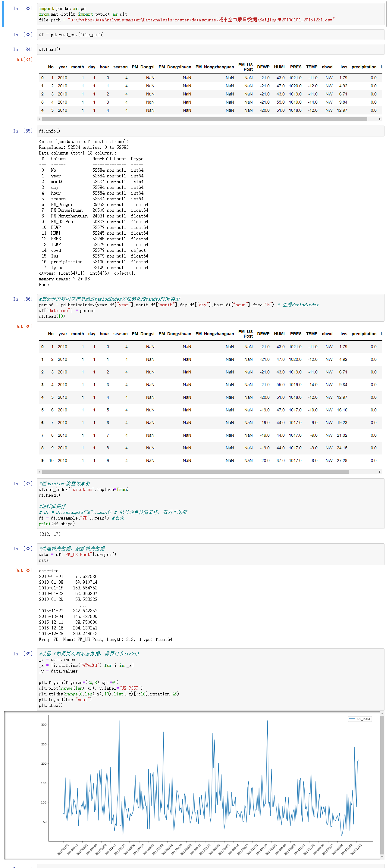This screenshot has height=868, width=389.
Task: Click the 'PM_Dongsihuan' header in Out[84] table
Action: click(175, 67)
